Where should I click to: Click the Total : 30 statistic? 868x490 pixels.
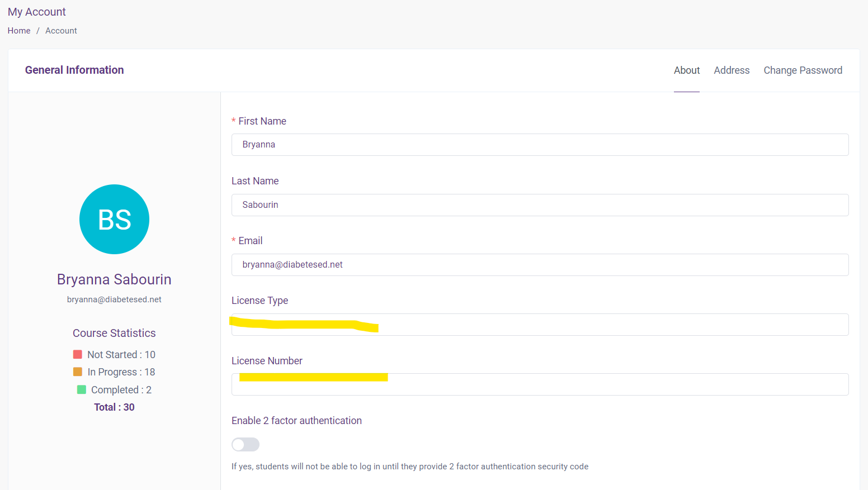[x=114, y=407]
